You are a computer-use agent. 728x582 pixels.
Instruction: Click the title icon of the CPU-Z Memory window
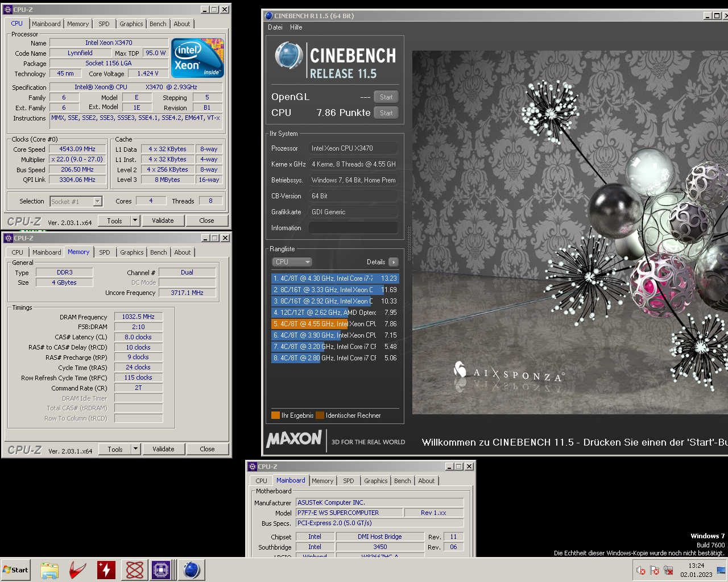click(x=9, y=238)
